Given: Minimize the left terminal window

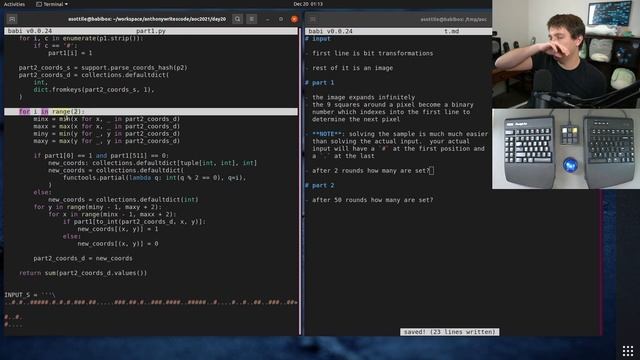Looking at the screenshot, I should tap(267, 19).
